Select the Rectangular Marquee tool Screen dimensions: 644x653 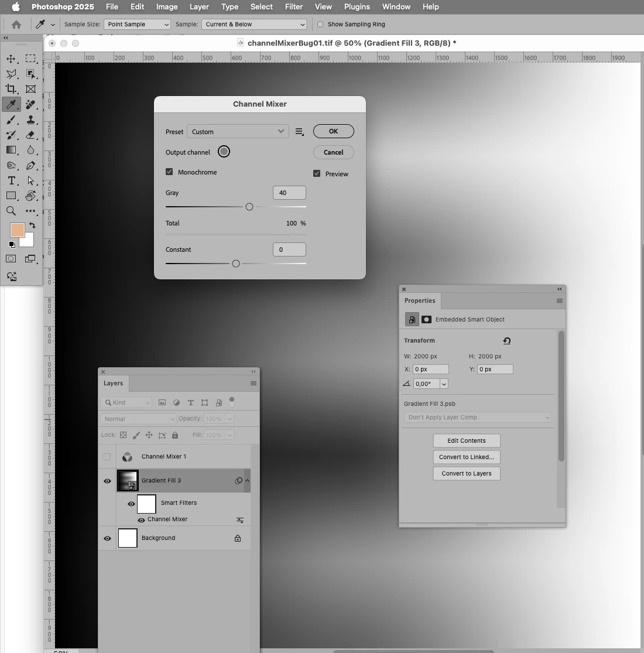(30, 59)
